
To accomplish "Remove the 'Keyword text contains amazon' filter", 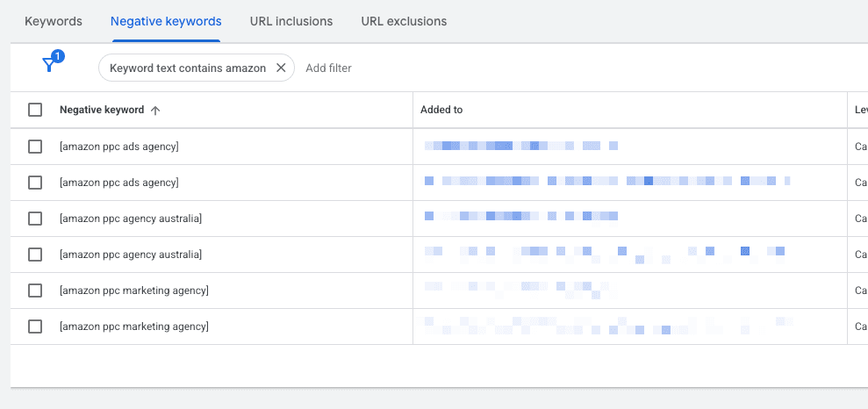I will coord(281,68).
